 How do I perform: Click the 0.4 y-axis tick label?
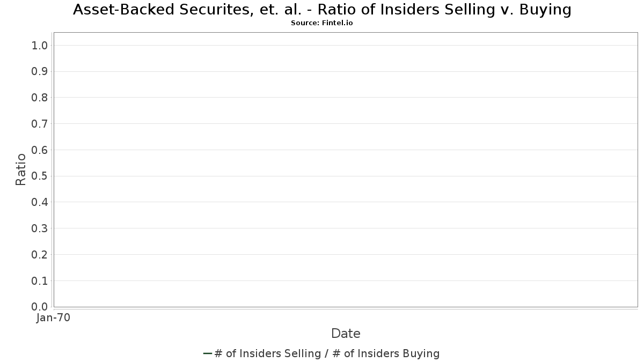40,202
